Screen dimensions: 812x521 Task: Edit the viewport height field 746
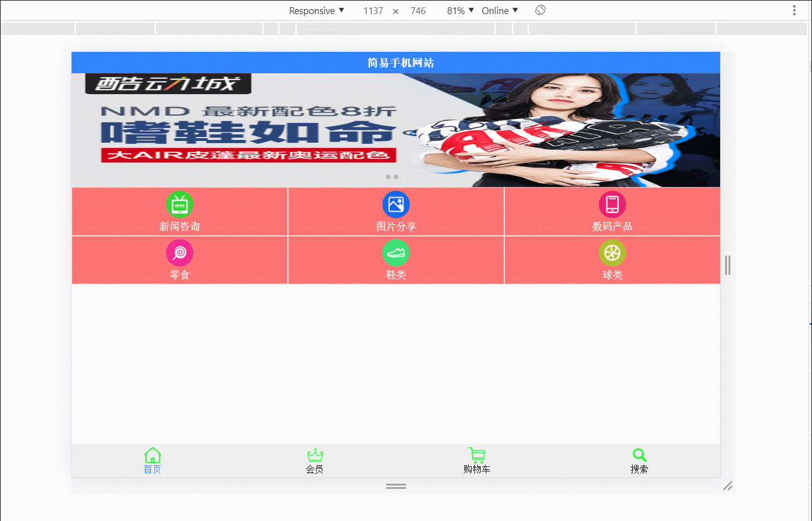point(418,11)
